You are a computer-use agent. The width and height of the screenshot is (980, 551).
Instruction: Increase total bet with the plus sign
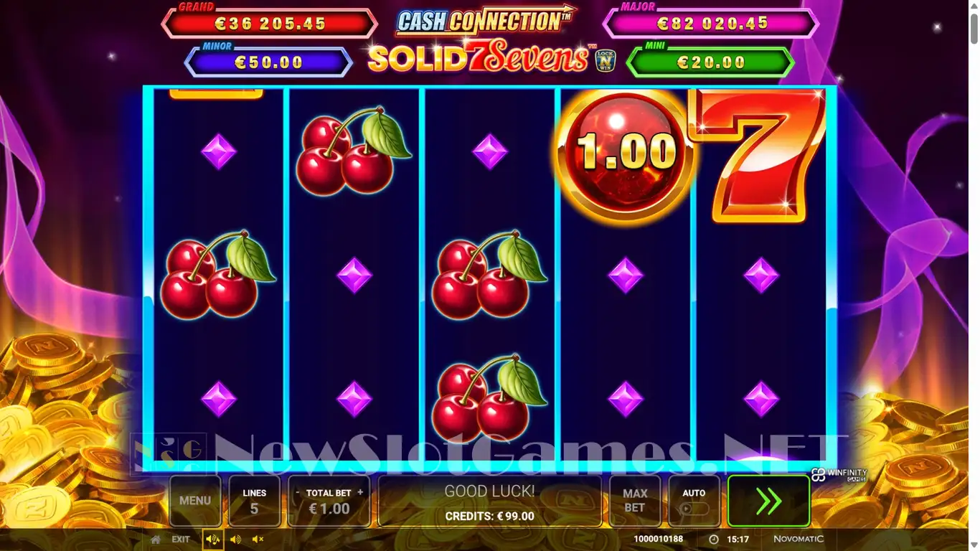[360, 493]
